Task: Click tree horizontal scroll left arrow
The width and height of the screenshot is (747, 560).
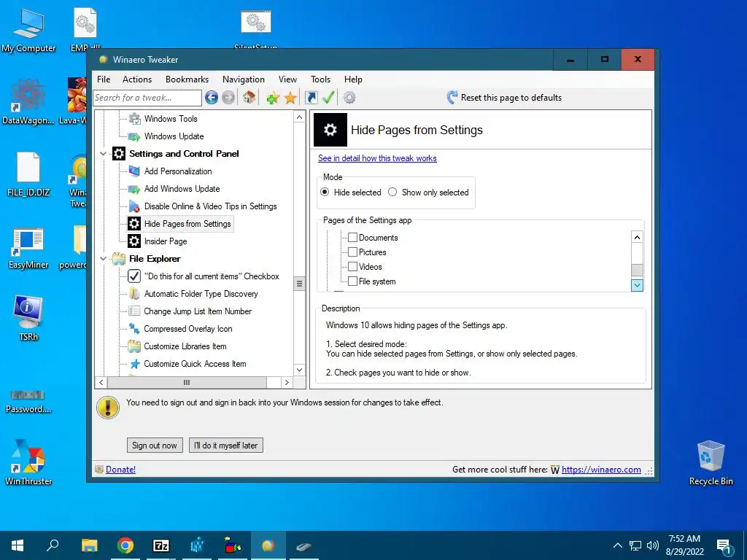Action: 101,382
